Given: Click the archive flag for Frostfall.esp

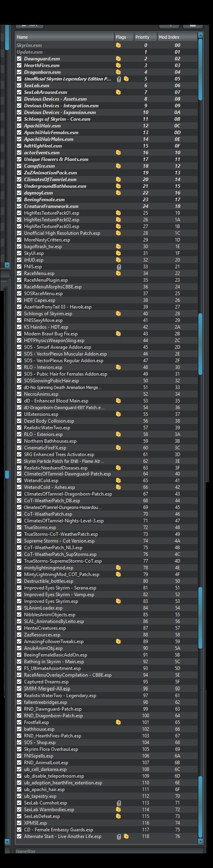Looking at the screenshot, I should (118, 722).
